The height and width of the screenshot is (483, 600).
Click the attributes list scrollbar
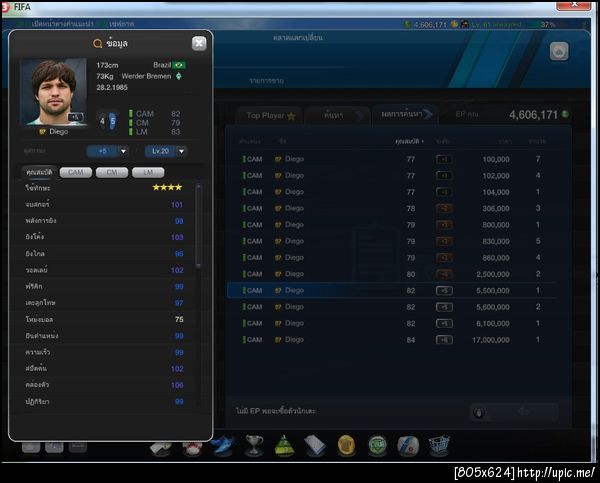point(198,226)
